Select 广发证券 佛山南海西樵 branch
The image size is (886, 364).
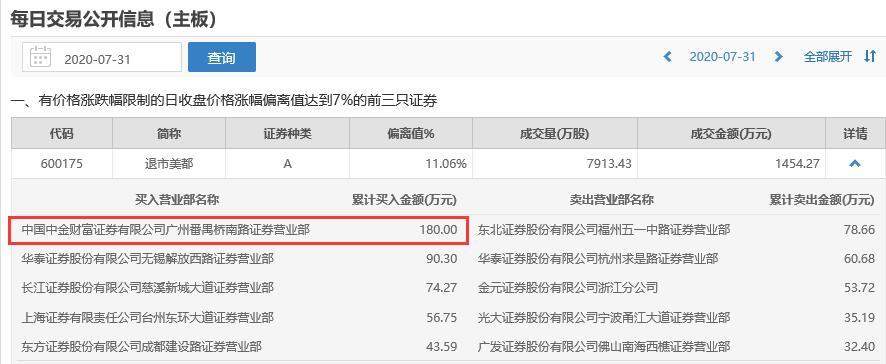pyautogui.click(x=603, y=346)
